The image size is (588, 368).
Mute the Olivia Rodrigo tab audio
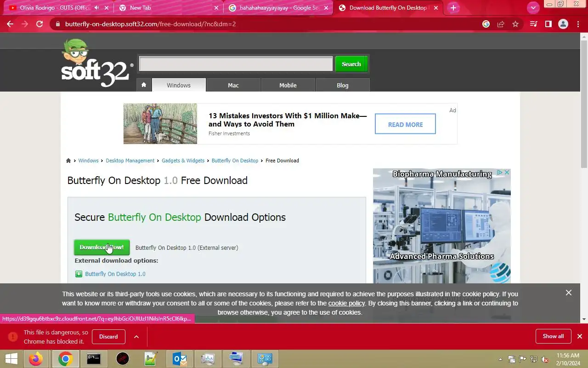pos(97,8)
